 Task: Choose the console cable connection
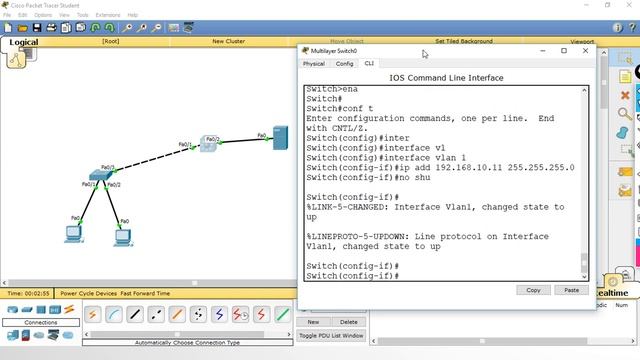click(x=114, y=314)
